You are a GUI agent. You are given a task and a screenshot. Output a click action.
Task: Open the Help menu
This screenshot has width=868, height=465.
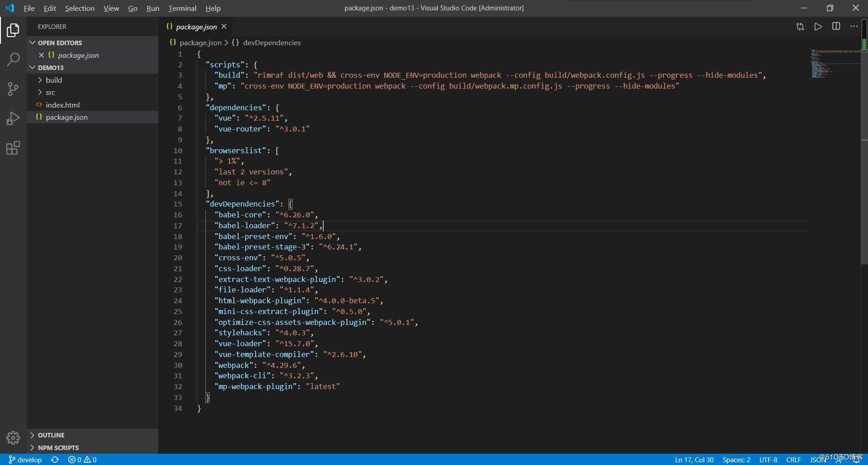point(213,8)
